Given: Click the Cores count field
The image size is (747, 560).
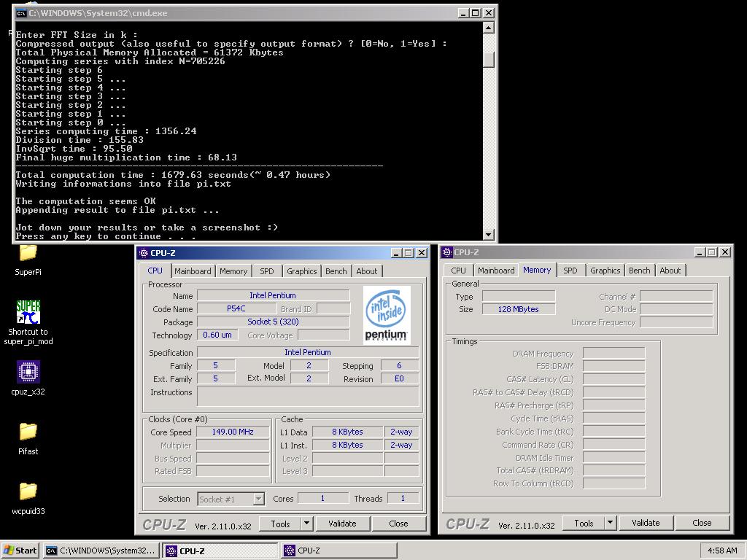Looking at the screenshot, I should pos(322,498).
